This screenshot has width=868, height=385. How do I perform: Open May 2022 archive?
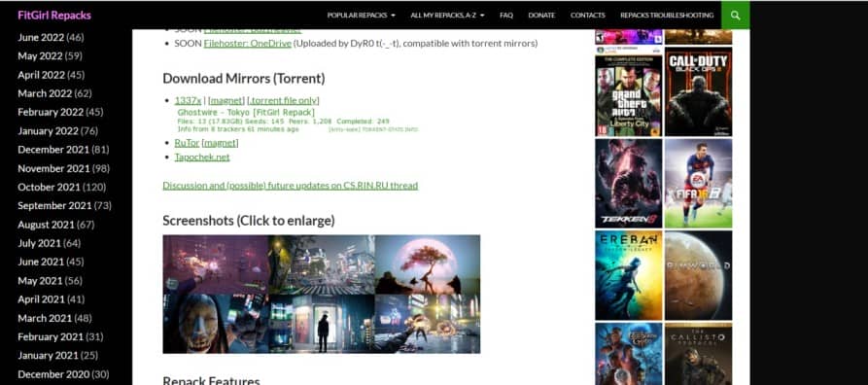[x=40, y=56]
